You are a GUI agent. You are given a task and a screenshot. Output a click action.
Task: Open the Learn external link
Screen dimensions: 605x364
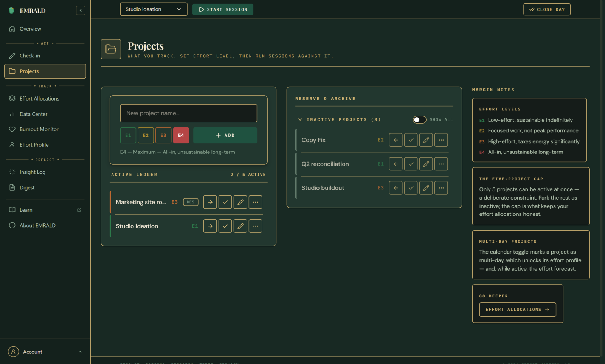tap(45, 210)
